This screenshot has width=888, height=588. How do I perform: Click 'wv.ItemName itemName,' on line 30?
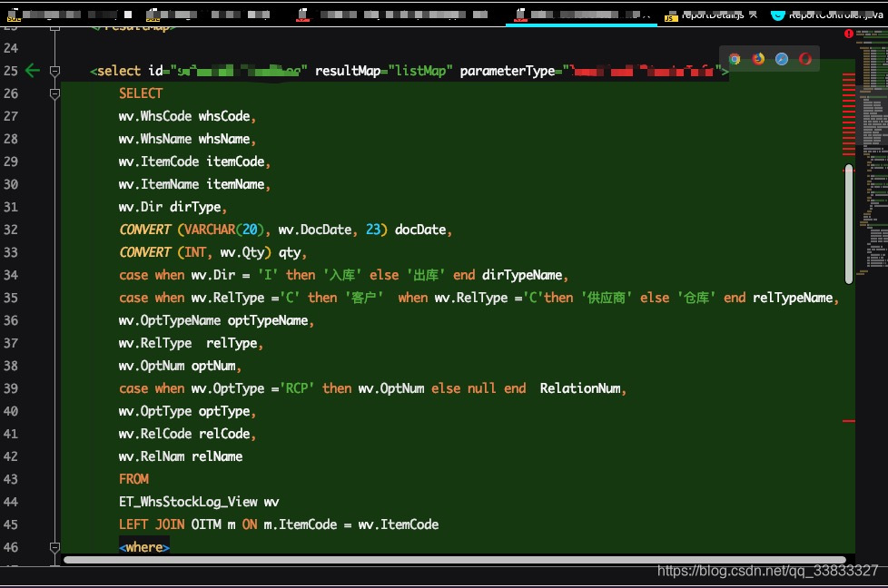coord(194,184)
